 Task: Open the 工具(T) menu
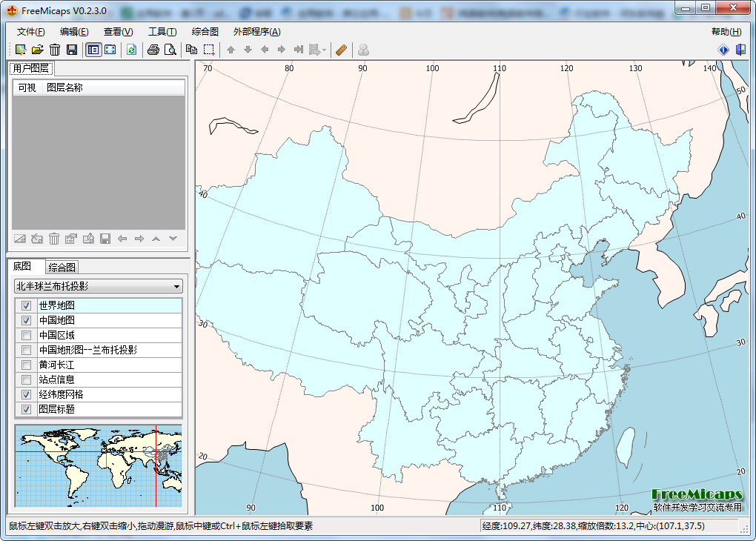pos(162,32)
